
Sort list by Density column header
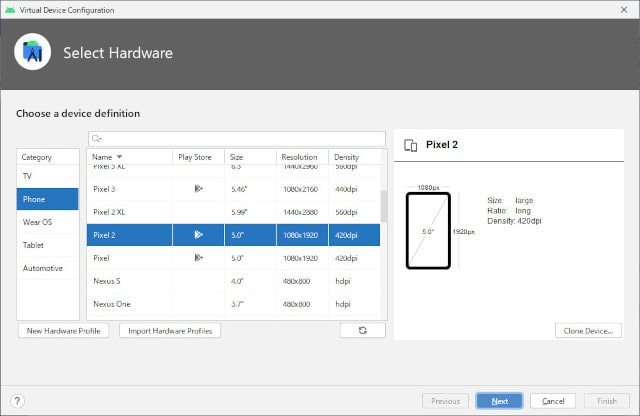[x=346, y=157]
